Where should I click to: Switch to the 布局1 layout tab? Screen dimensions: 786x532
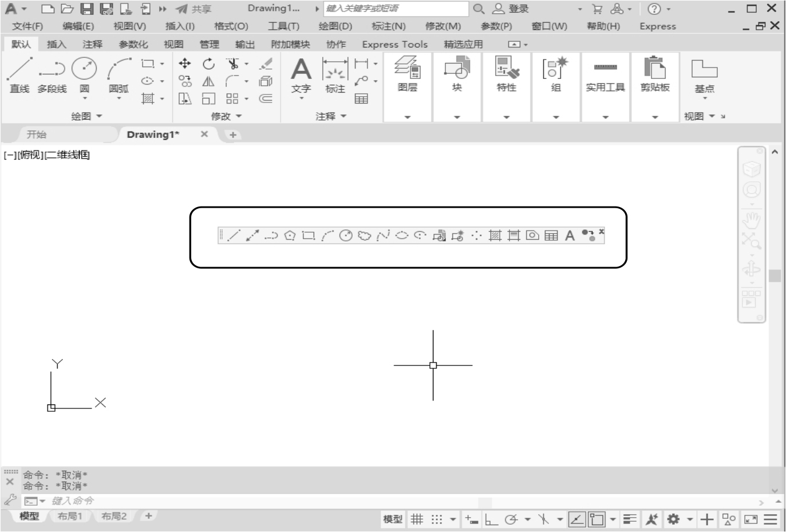[x=70, y=516]
